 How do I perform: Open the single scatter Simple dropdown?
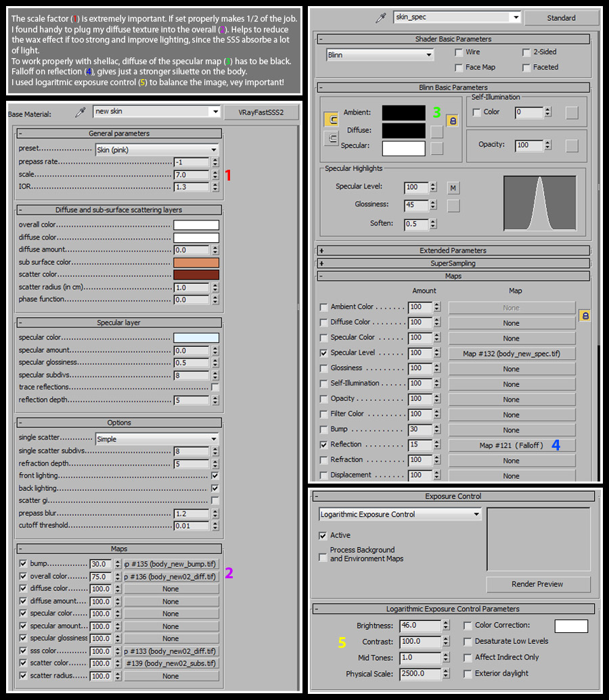pos(156,439)
